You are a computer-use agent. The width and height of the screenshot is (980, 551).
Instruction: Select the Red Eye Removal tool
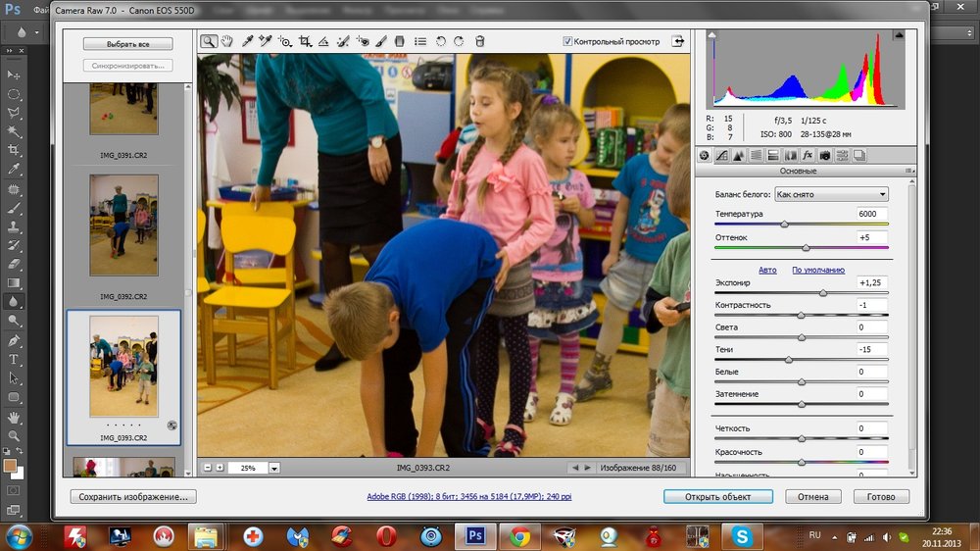pyautogui.click(x=362, y=41)
